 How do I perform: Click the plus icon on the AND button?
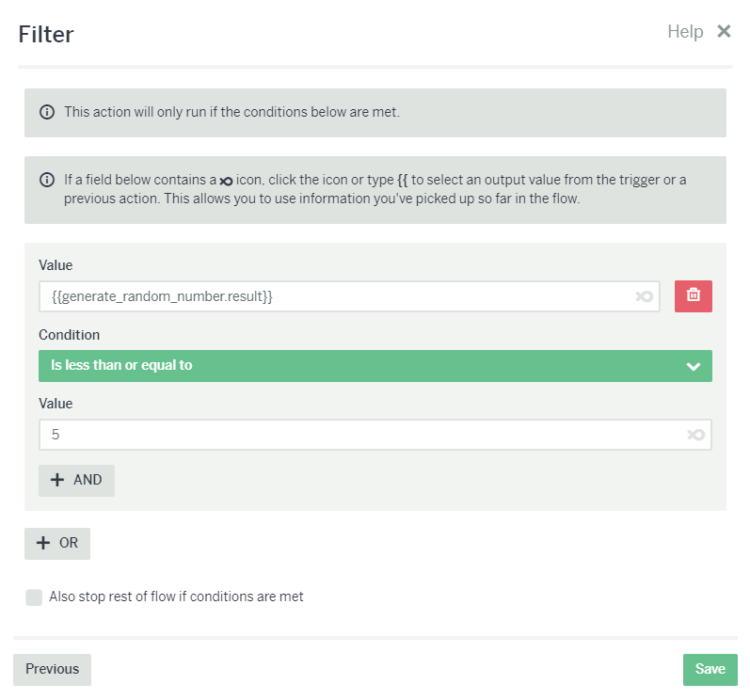[x=57, y=480]
